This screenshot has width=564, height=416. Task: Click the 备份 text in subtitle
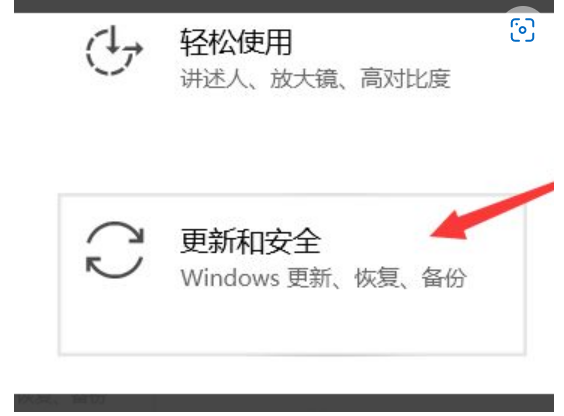(x=444, y=278)
